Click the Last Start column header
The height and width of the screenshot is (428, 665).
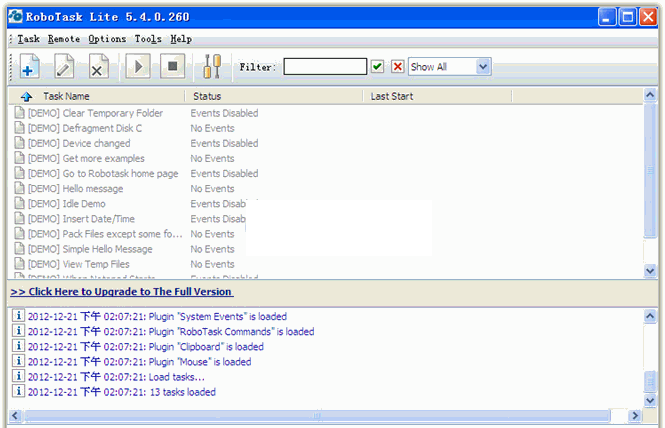click(x=393, y=96)
